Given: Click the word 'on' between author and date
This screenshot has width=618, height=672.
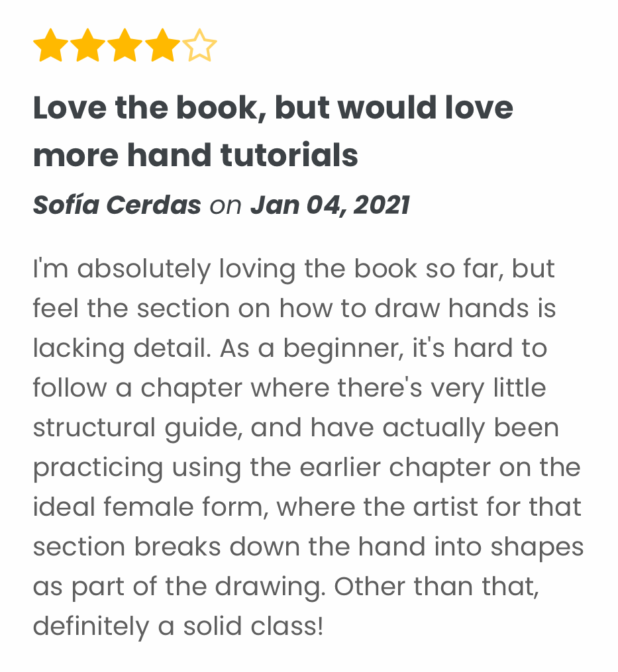Looking at the screenshot, I should click(225, 206).
